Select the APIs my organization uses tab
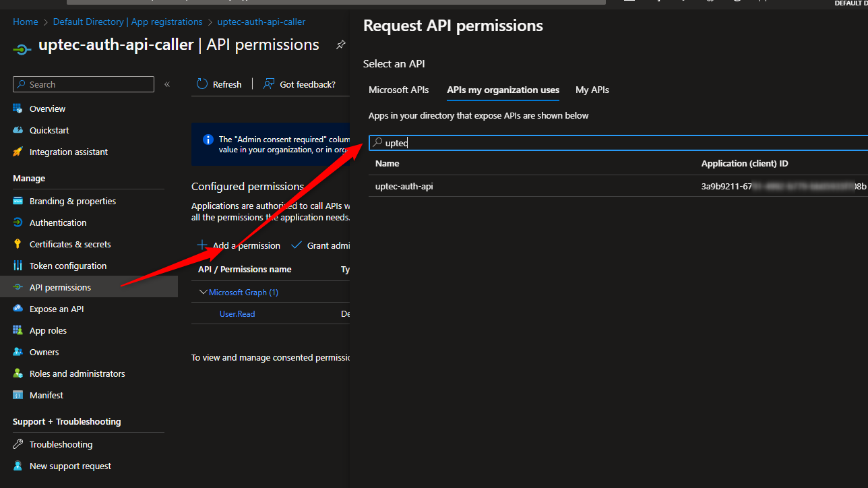This screenshot has width=868, height=488. click(x=503, y=90)
